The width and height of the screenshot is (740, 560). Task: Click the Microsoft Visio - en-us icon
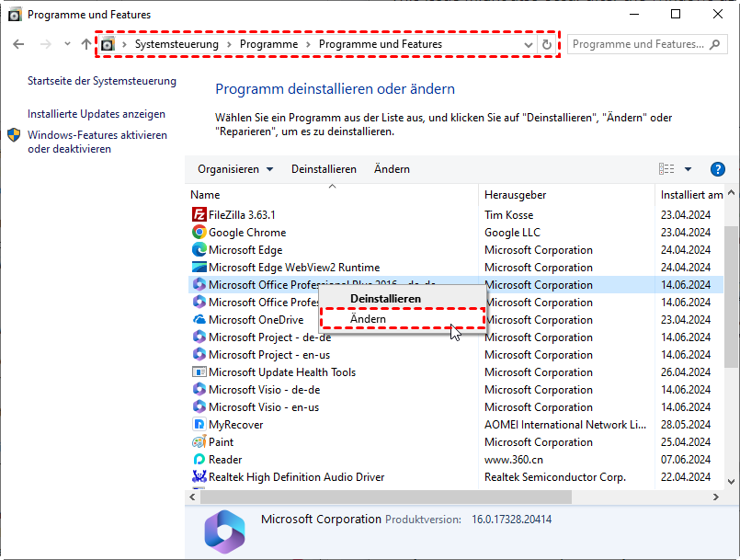tap(199, 406)
